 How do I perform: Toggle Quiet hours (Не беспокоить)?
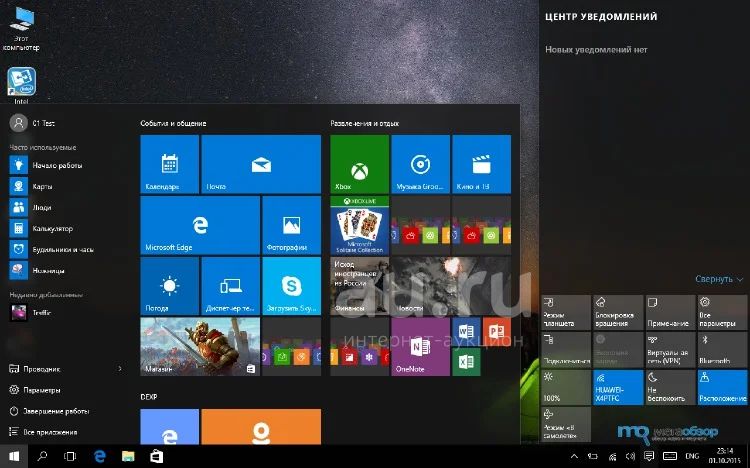(670, 387)
